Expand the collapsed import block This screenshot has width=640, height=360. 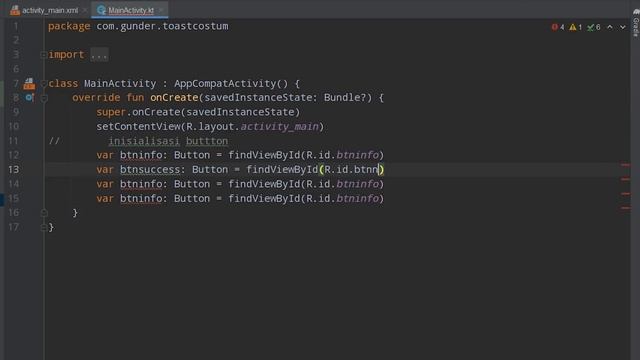[43, 55]
